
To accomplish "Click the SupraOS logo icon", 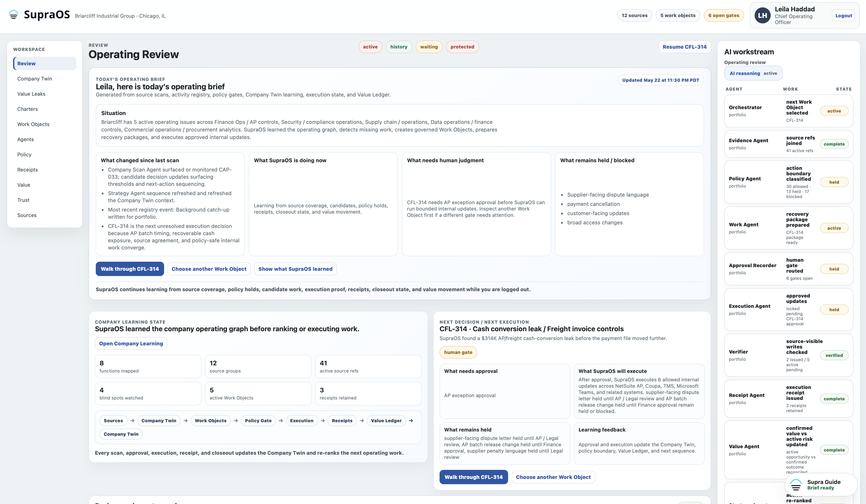I will 13,15.
